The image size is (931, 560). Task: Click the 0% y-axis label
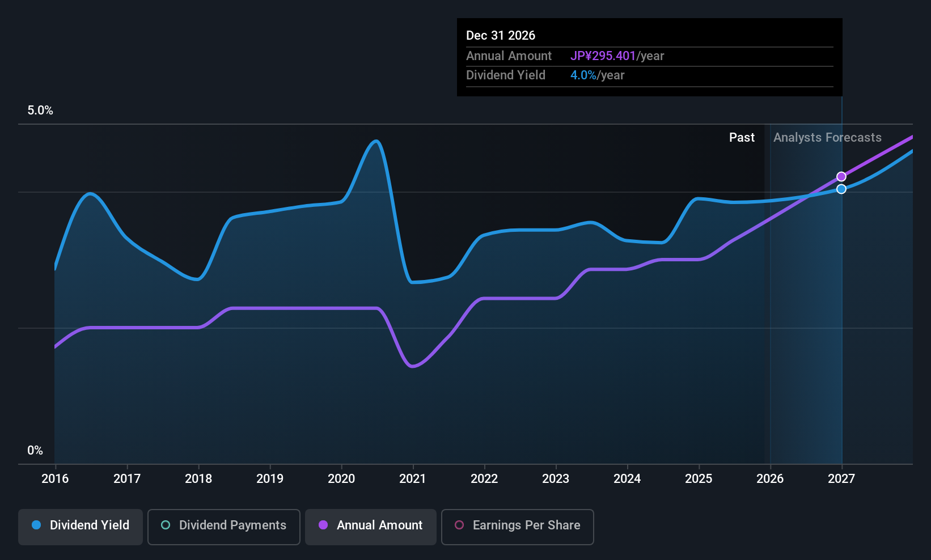35,451
